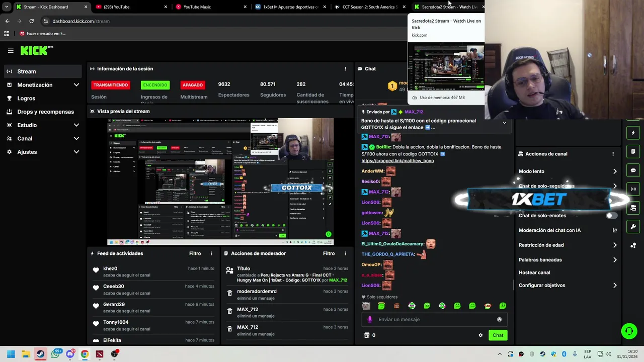Click the Título change icon in moderator actions
The height and width of the screenshot is (362, 644).
click(x=229, y=270)
